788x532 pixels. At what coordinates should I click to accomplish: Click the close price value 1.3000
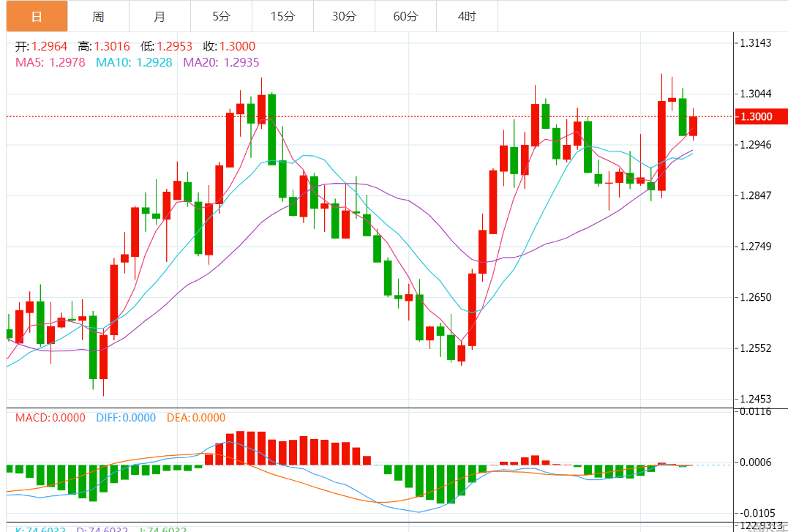tap(237, 47)
